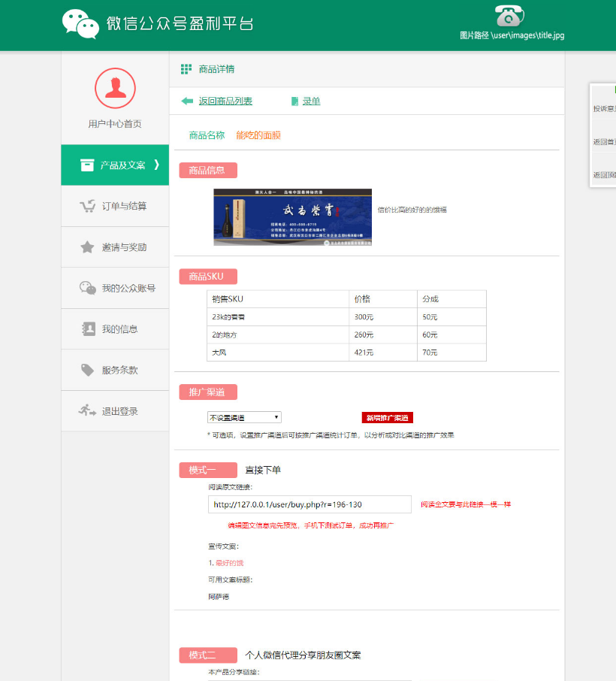Click the 价格 column header
616x681 pixels.
[x=383, y=299]
